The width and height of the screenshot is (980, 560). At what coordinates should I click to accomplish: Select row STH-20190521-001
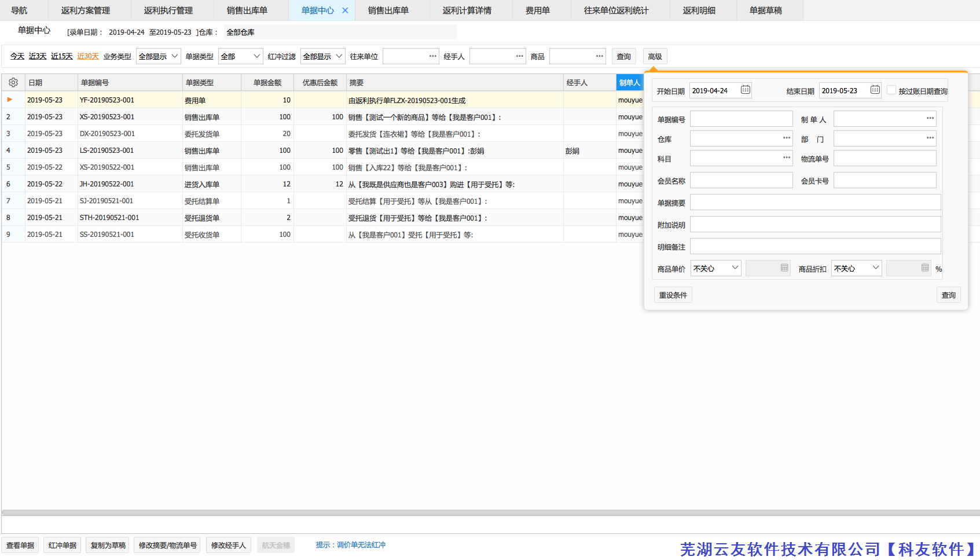coord(323,218)
